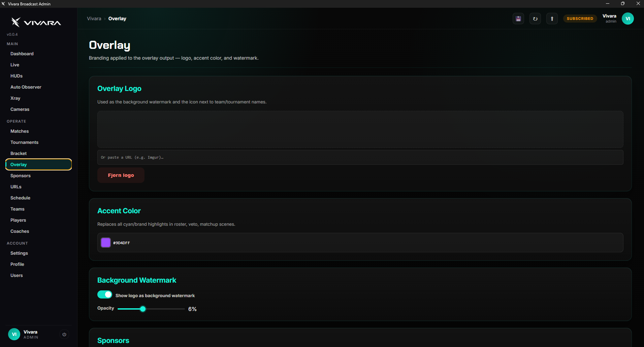
Task: Go to Live in sidebar
Action: (39, 65)
